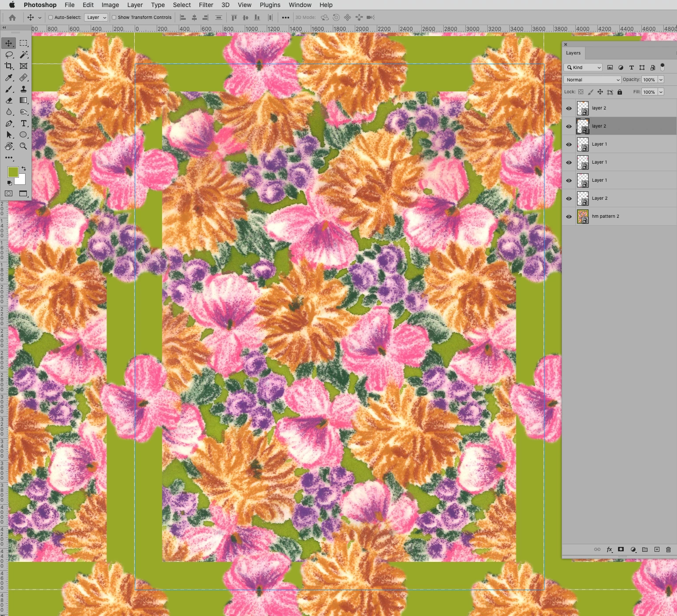Click the foreground green color swatch

click(13, 172)
